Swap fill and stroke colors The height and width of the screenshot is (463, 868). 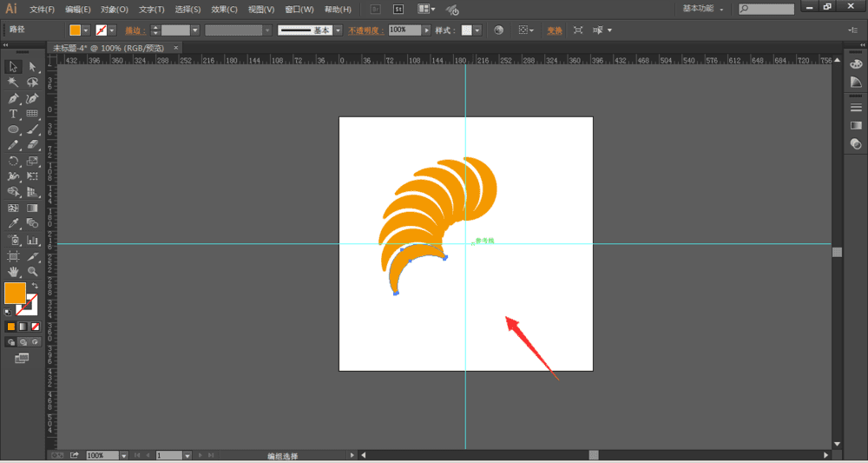coord(35,286)
